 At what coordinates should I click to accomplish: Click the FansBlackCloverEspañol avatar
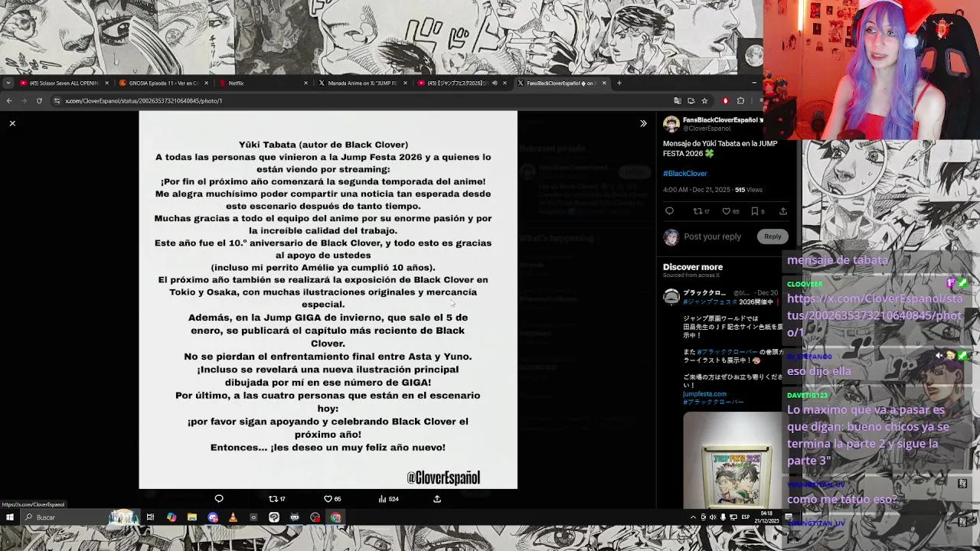(671, 124)
